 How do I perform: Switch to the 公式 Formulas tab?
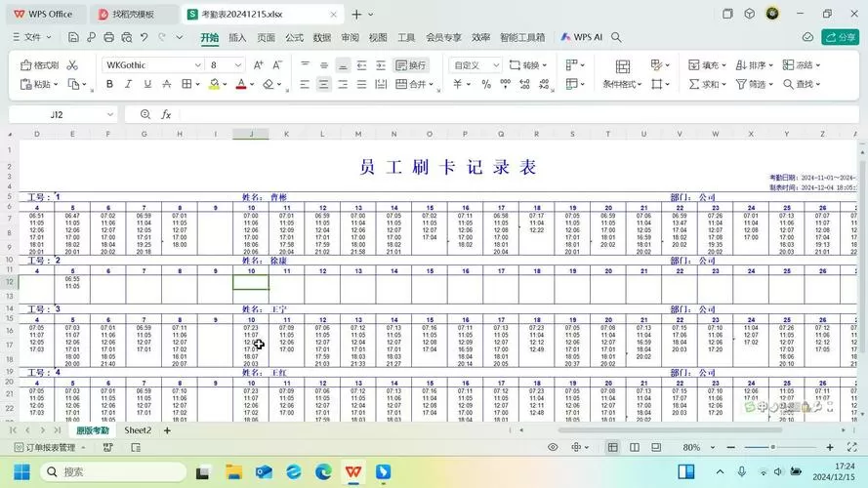click(x=295, y=37)
